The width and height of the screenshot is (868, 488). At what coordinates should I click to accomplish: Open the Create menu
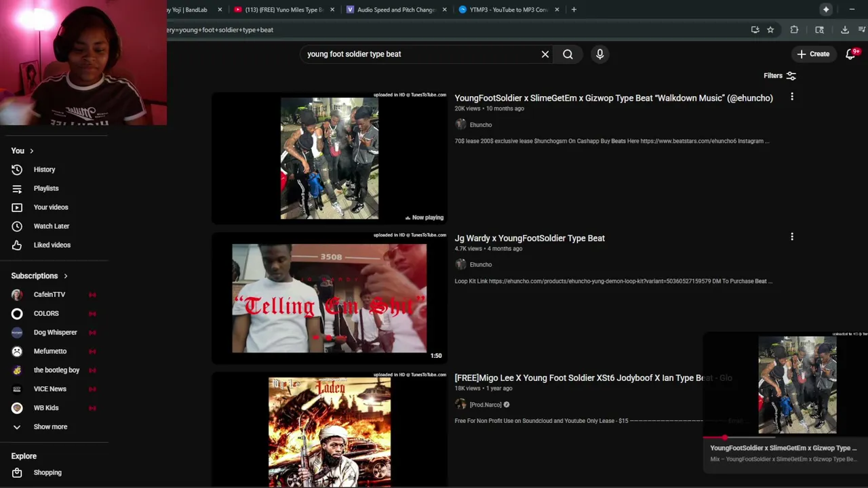pyautogui.click(x=813, y=54)
